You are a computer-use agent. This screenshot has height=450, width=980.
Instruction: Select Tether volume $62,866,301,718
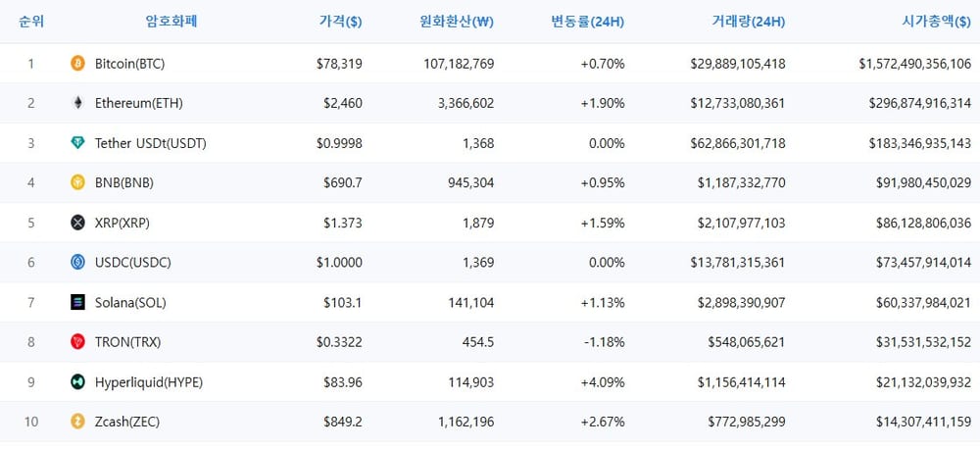(x=738, y=143)
